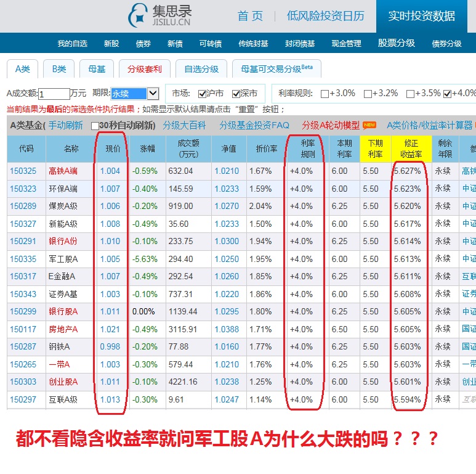476x474 pixels.
Task: Select 实时投资数据 in top navigation
Action: pyautogui.click(x=422, y=16)
